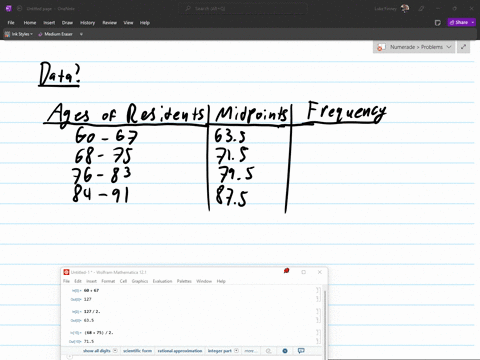Open the customize quick access toolbar arrow

coord(81,34)
